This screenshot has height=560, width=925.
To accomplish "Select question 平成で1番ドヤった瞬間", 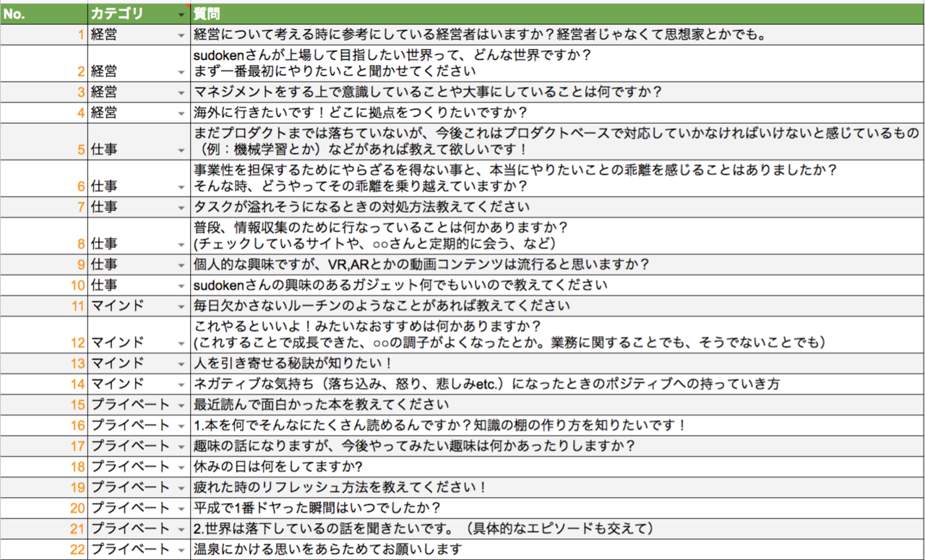I will (x=558, y=508).
